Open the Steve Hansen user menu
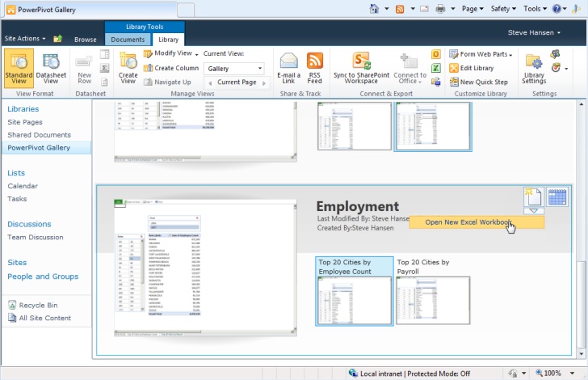This screenshot has height=380, width=588. coord(534,32)
